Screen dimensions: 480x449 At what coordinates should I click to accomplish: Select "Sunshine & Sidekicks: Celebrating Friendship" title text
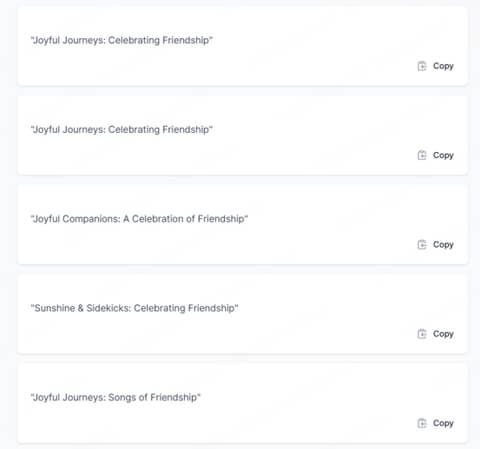pyautogui.click(x=135, y=308)
